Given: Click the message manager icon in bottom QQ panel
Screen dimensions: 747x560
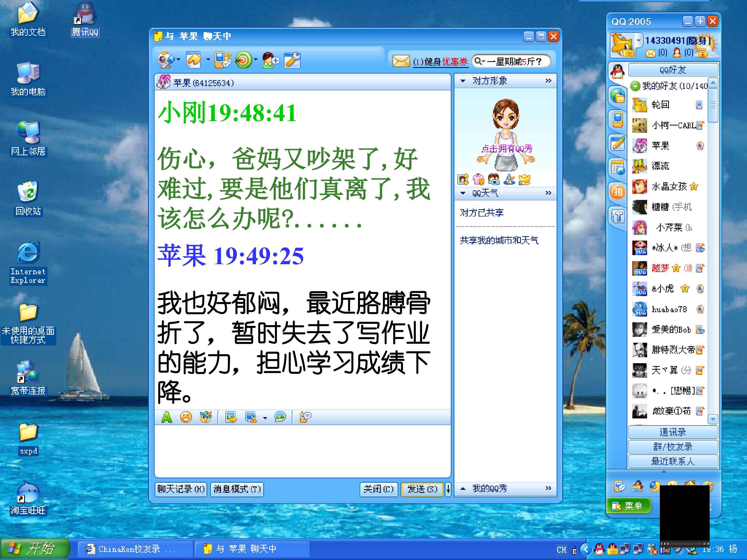Looking at the screenshot, I should (x=619, y=486).
